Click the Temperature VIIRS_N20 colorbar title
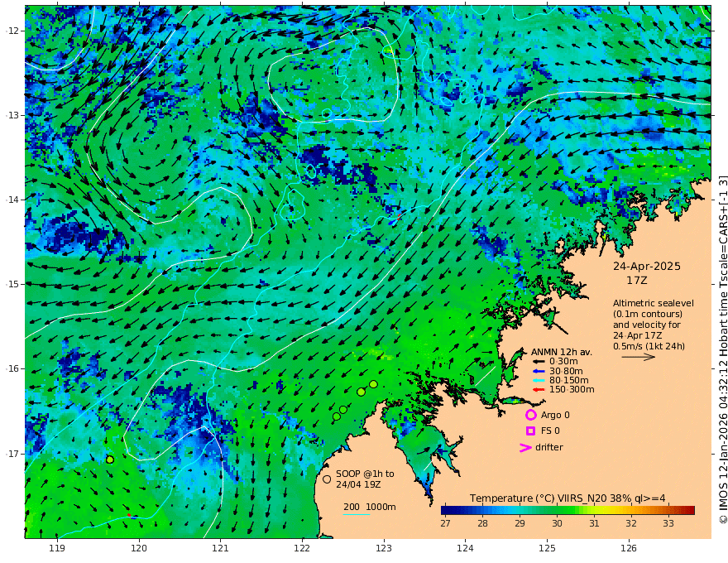The width and height of the screenshot is (728, 563). [x=568, y=498]
